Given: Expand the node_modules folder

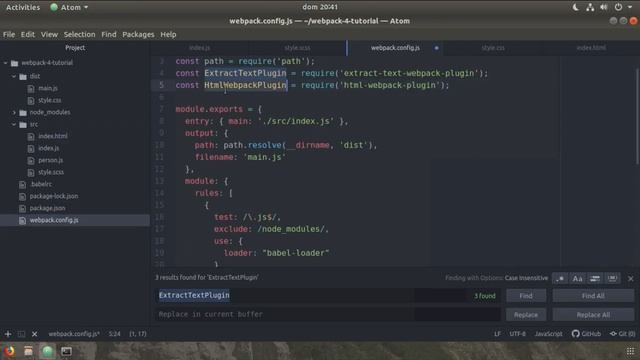Looking at the screenshot, I should click(x=14, y=112).
